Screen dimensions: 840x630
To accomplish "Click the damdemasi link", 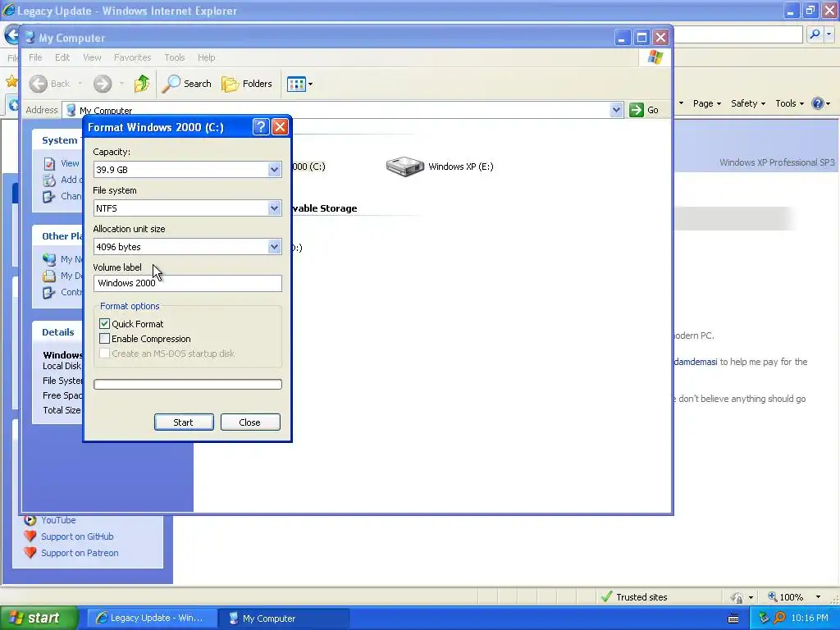I will click(x=696, y=362).
